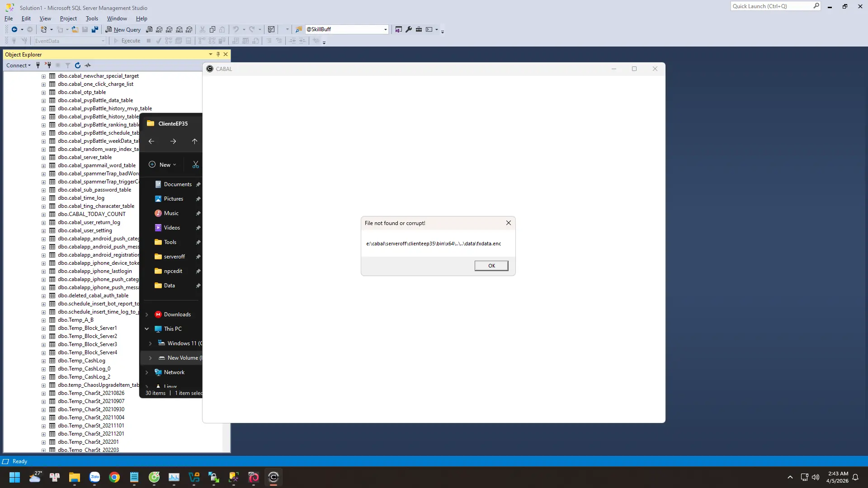Open the Properties wrench icon in toolbar
Image resolution: width=868 pixels, height=488 pixels.
[409, 29]
